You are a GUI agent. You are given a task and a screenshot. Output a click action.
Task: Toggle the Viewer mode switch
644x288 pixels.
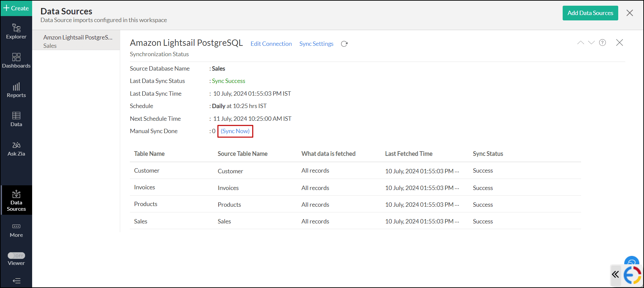click(16, 256)
